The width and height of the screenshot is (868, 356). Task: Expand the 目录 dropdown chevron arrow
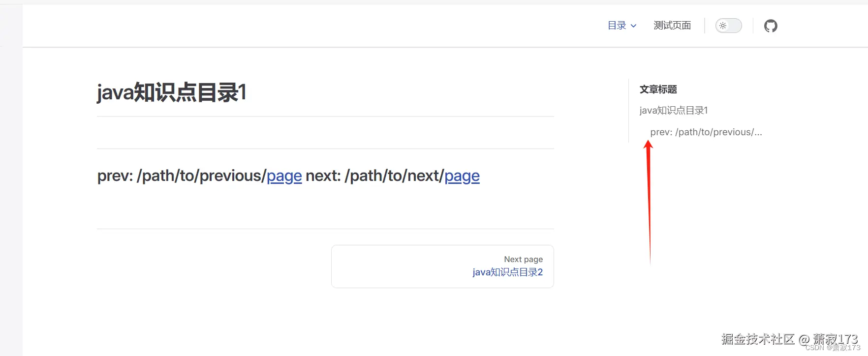(x=634, y=26)
